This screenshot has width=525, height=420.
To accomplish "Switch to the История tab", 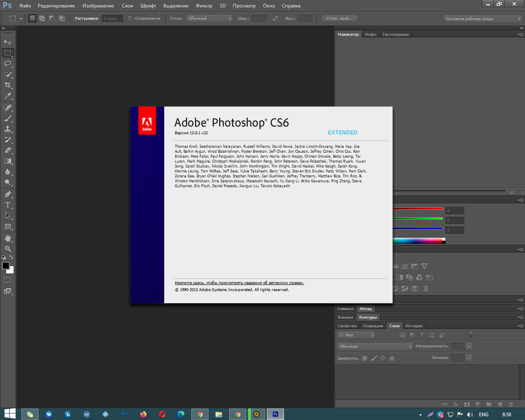I will [414, 325].
